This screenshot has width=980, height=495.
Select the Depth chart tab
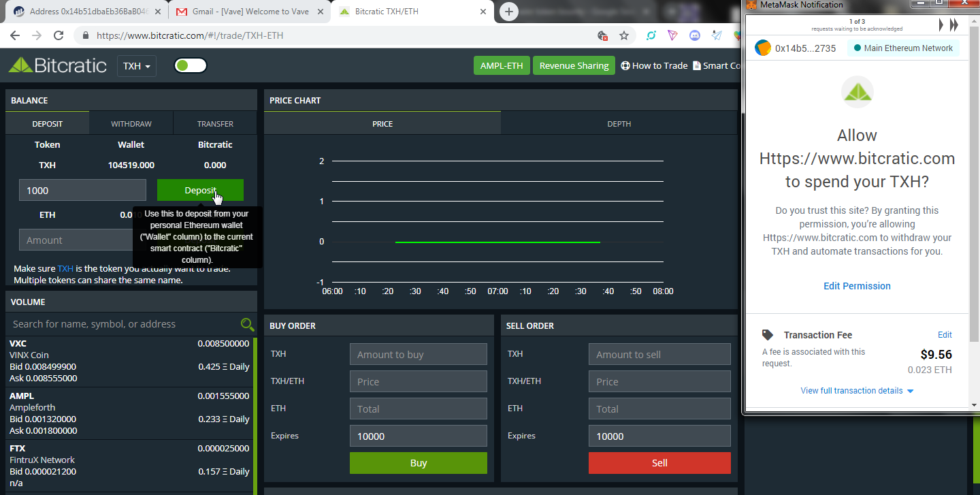coord(619,123)
